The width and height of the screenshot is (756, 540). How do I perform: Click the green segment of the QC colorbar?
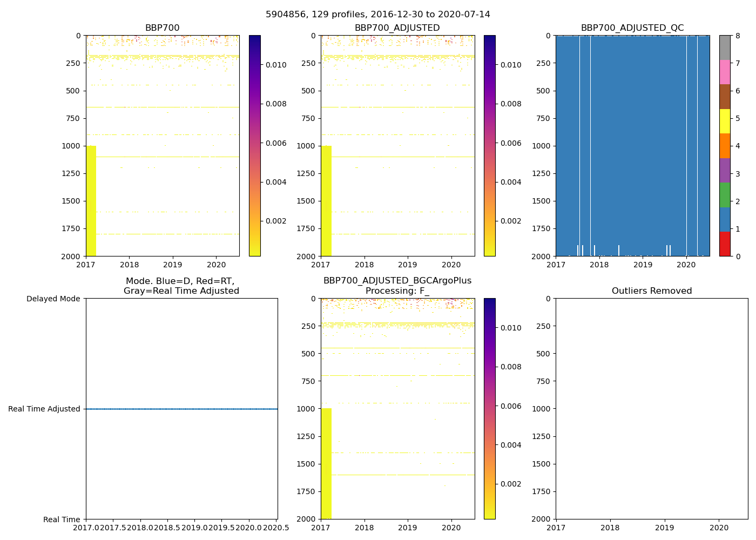pos(724,195)
